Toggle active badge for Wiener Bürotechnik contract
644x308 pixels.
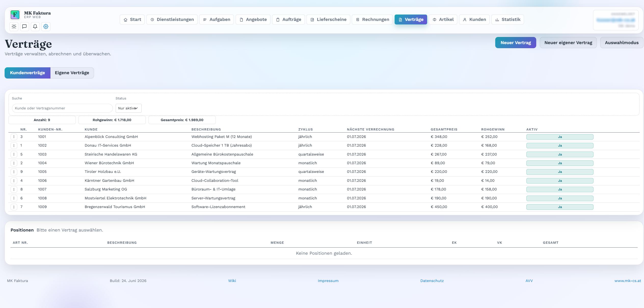pos(560,163)
